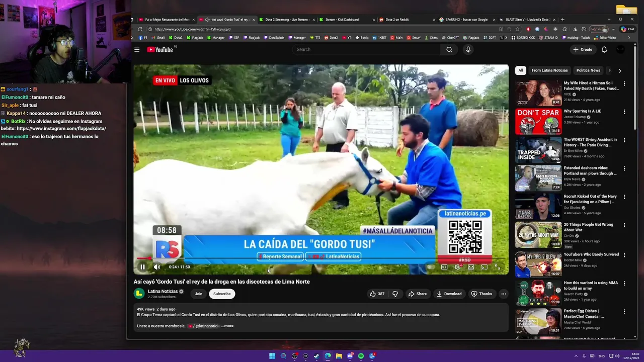Image resolution: width=644 pixels, height=362 pixels.
Task: Switch to 'Dota 2 Streaming' browser tab
Action: pyautogui.click(x=287, y=20)
